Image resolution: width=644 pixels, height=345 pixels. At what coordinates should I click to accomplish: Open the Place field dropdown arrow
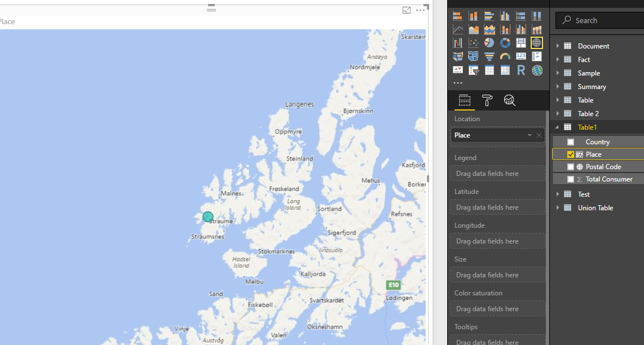pos(530,135)
